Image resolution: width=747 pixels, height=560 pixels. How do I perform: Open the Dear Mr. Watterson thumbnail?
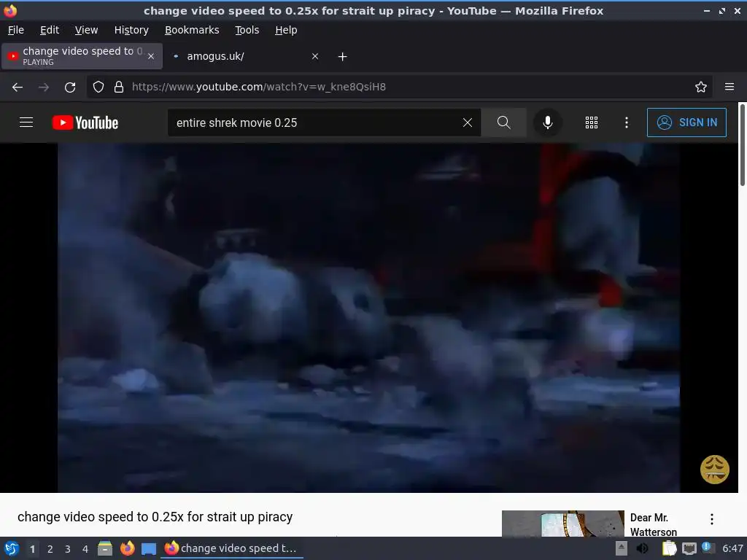(x=562, y=524)
